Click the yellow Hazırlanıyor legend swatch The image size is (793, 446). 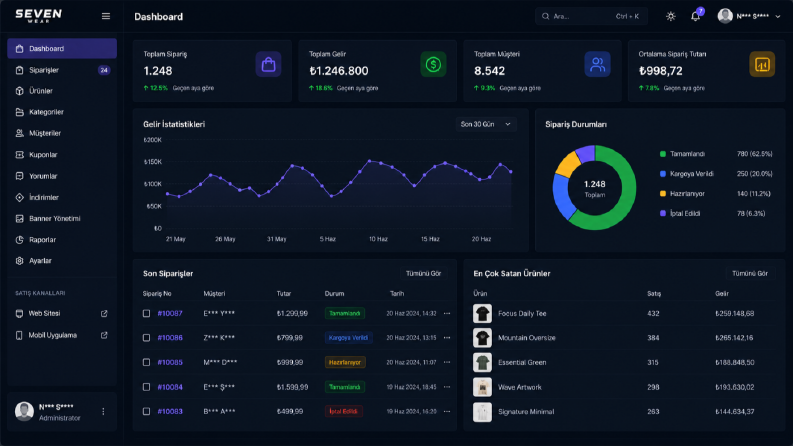(x=663, y=194)
